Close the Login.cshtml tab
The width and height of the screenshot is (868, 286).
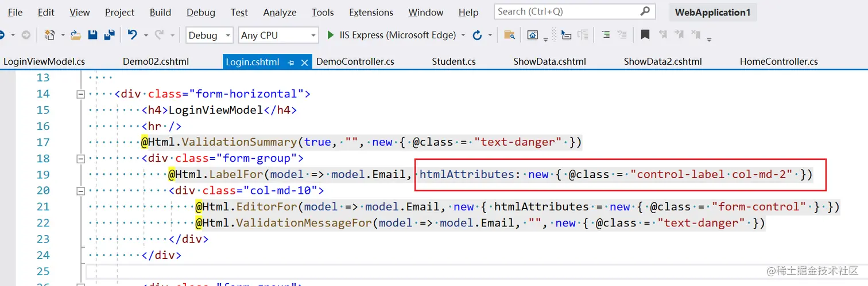pyautogui.click(x=304, y=62)
